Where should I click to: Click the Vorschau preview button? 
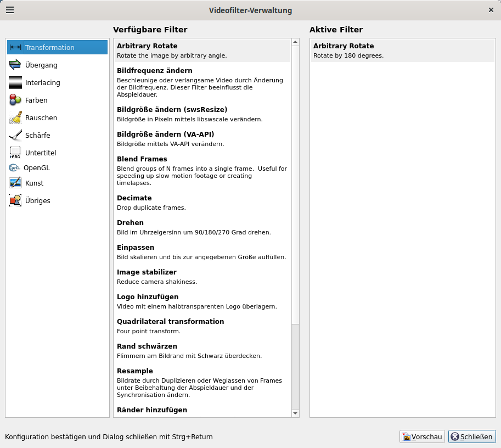click(x=422, y=437)
